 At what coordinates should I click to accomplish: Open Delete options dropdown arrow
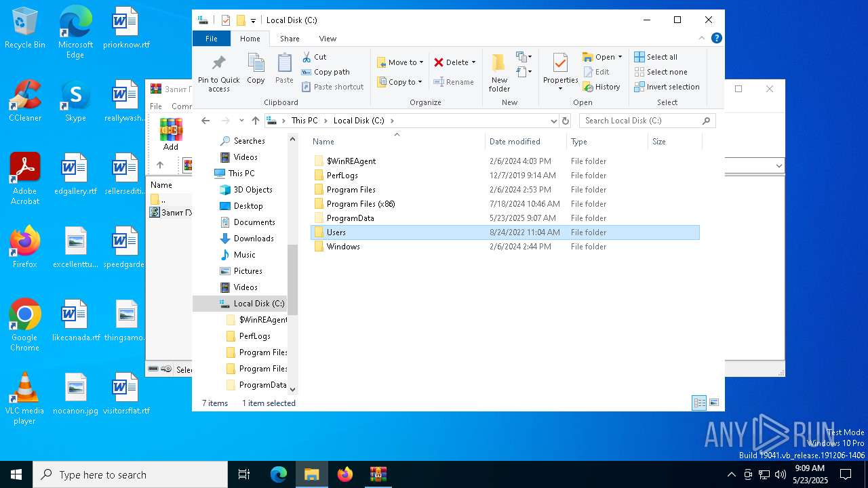click(x=473, y=62)
